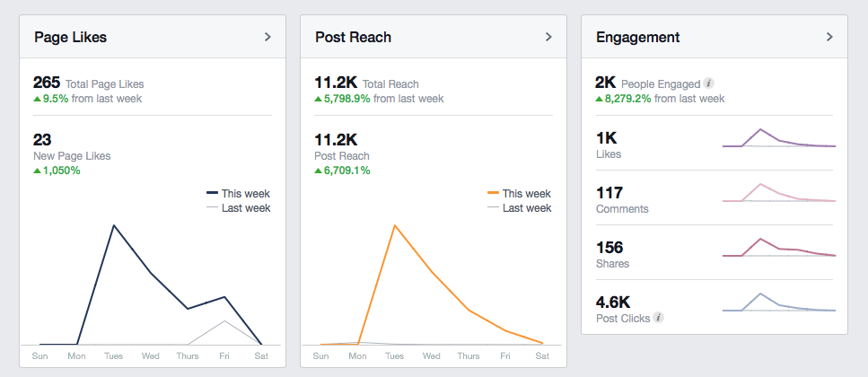Select the Post Reach panel title
Viewport: 868px width, 377px height.
pyautogui.click(x=353, y=37)
